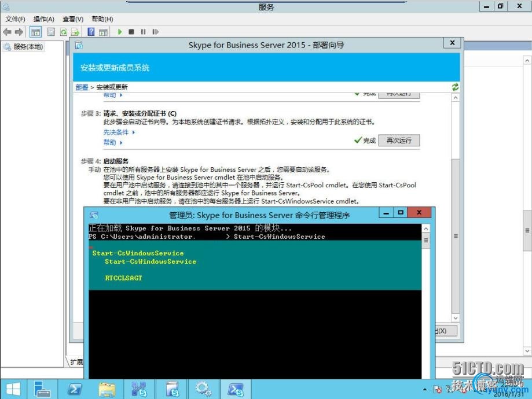Click management shell title bar icon
The width and height of the screenshot is (532, 399).
coord(94,215)
